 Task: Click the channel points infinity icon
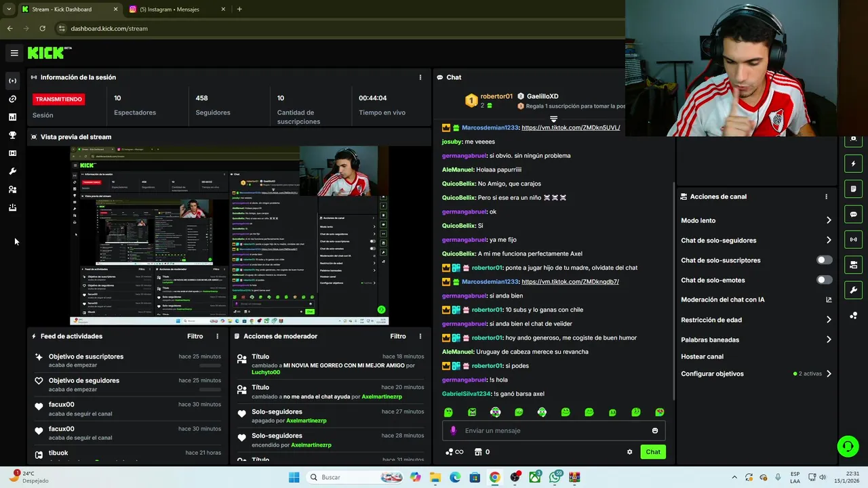[454, 452]
